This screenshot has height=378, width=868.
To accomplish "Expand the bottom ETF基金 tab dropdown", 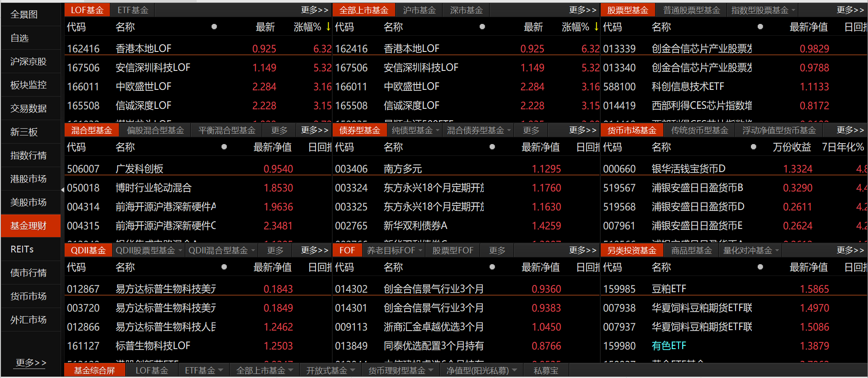I will [x=221, y=370].
